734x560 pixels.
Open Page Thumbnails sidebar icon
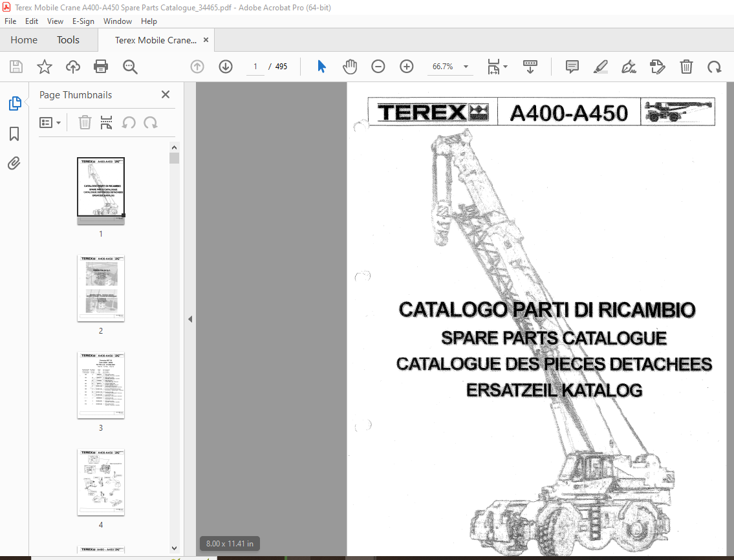click(14, 103)
